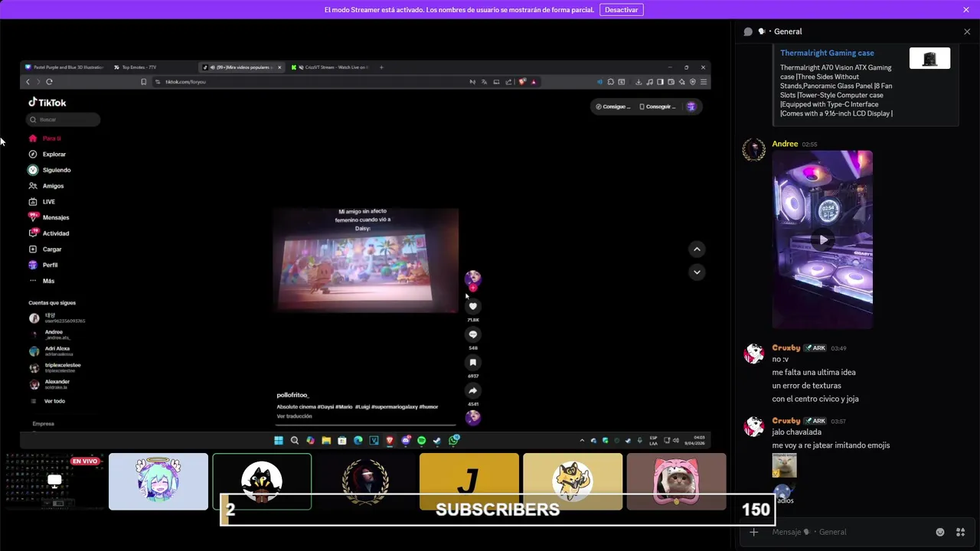Screen dimensions: 980x551
Task: Click the Windows Start button in the stream
Action: [279, 440]
